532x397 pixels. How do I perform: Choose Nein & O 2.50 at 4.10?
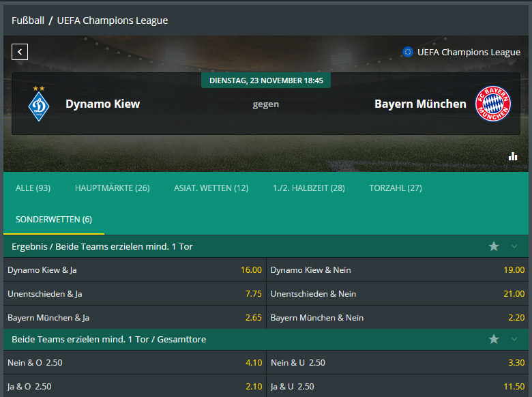(134, 362)
